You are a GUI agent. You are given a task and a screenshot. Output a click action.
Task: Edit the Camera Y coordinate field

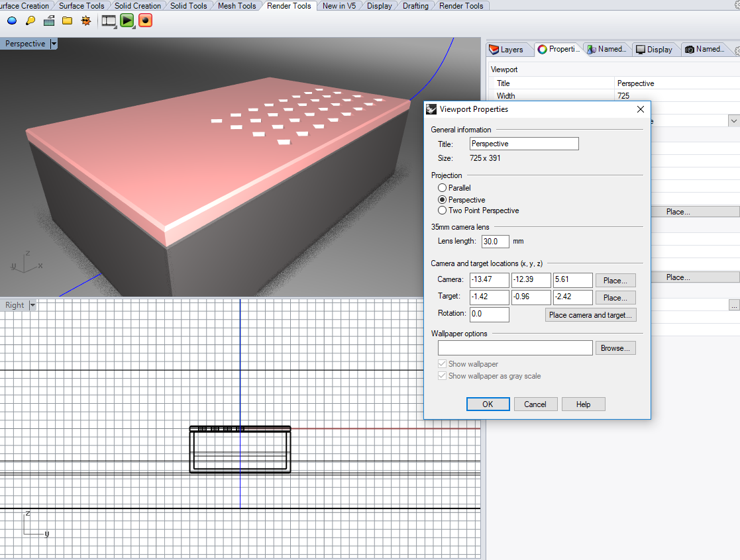tap(531, 280)
